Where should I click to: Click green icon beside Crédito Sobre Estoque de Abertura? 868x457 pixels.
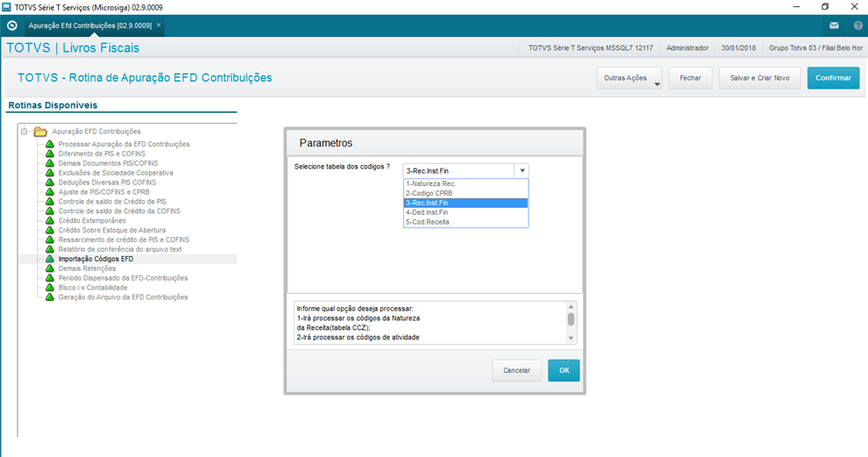point(50,230)
